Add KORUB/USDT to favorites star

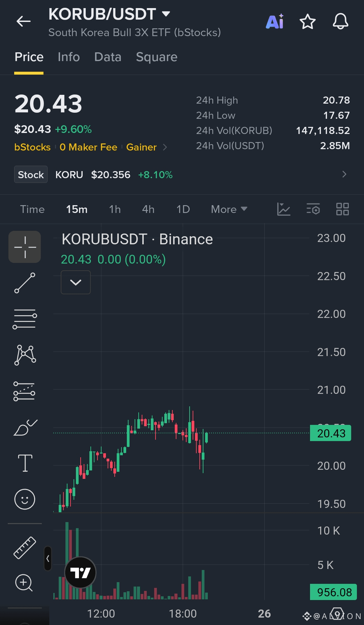coord(308,22)
